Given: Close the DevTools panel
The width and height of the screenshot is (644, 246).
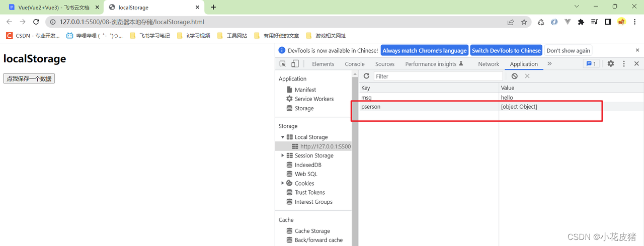Looking at the screenshot, I should pyautogui.click(x=636, y=64).
